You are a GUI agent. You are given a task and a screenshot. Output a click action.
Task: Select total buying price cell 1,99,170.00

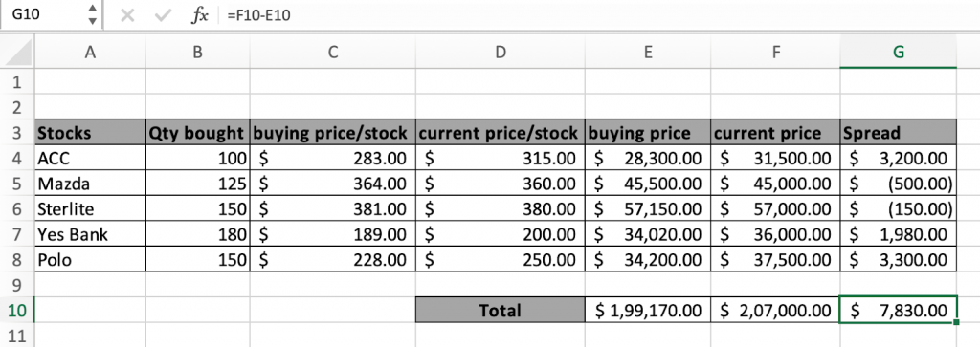(x=648, y=310)
